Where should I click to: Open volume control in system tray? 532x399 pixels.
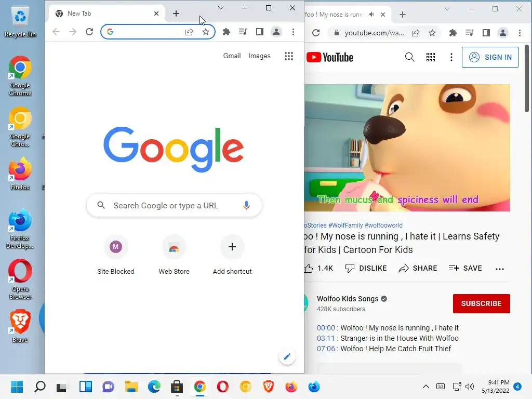[470, 387]
